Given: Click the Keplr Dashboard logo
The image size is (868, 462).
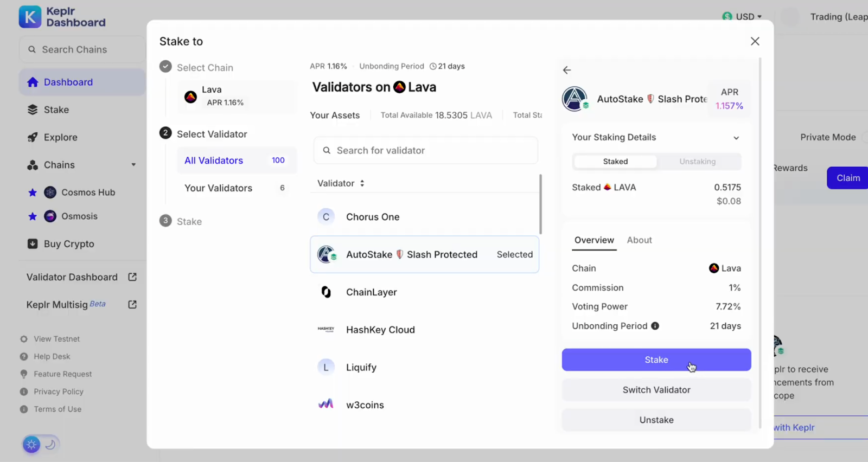Looking at the screenshot, I should [x=62, y=17].
